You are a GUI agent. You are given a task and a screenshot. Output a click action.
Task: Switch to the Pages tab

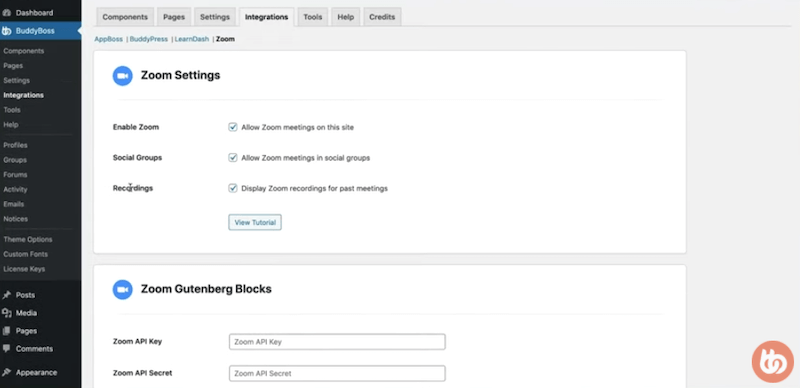point(174,17)
